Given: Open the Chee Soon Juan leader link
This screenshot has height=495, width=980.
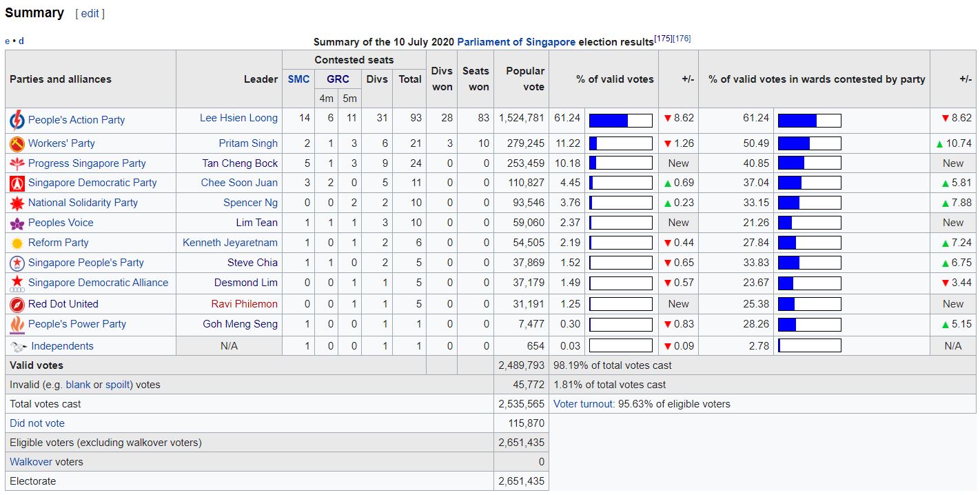Looking at the screenshot, I should click(239, 183).
